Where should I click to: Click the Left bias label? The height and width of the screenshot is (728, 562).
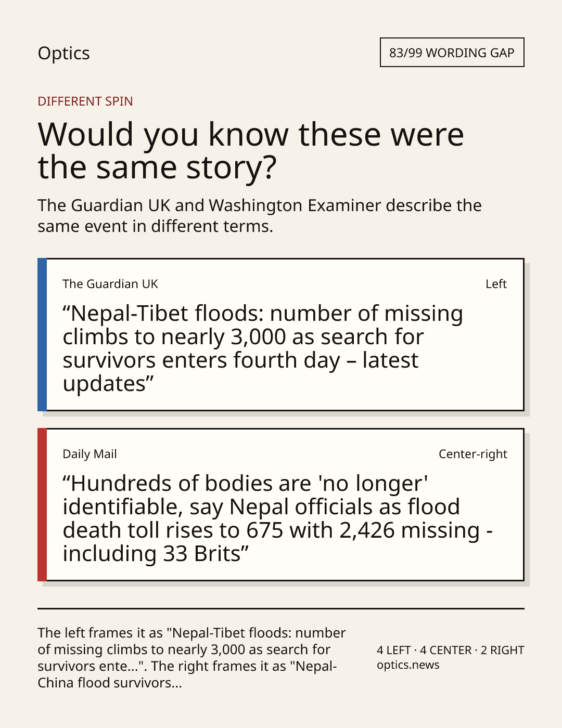click(x=496, y=284)
